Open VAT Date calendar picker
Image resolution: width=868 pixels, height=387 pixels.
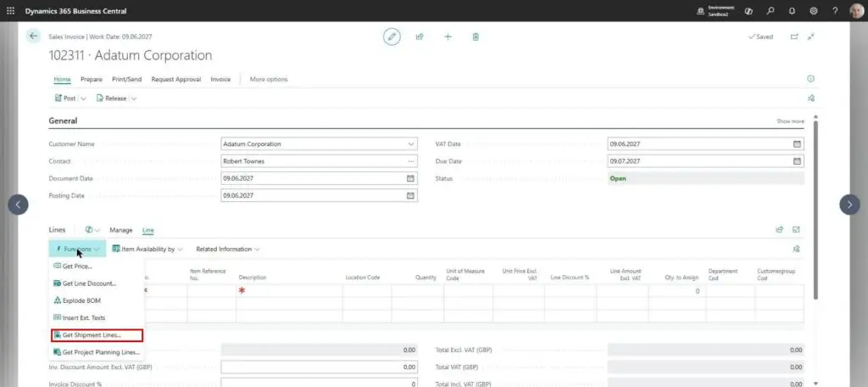(x=797, y=144)
